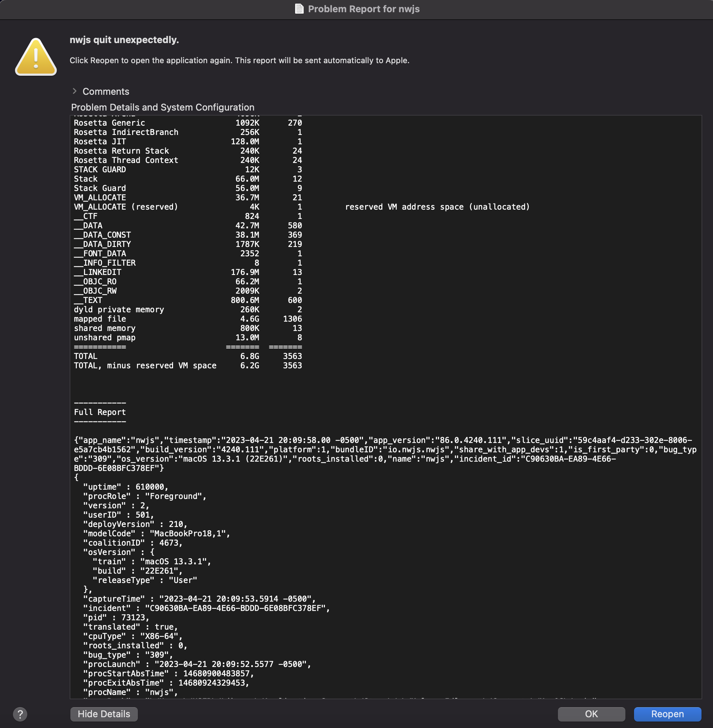
Task: Click the "train" : "macOS 13.3.1" line
Action: (x=152, y=562)
